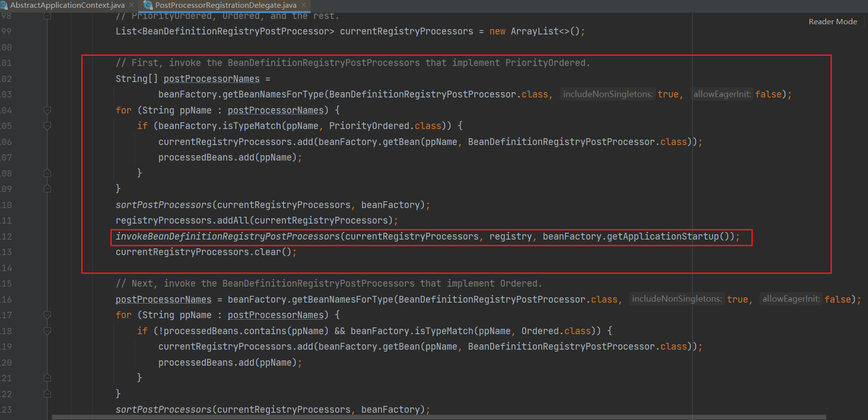868x420 pixels.
Task: Click List<BeanDefinitionRegistryPostProcessor> type declaration
Action: [225, 32]
